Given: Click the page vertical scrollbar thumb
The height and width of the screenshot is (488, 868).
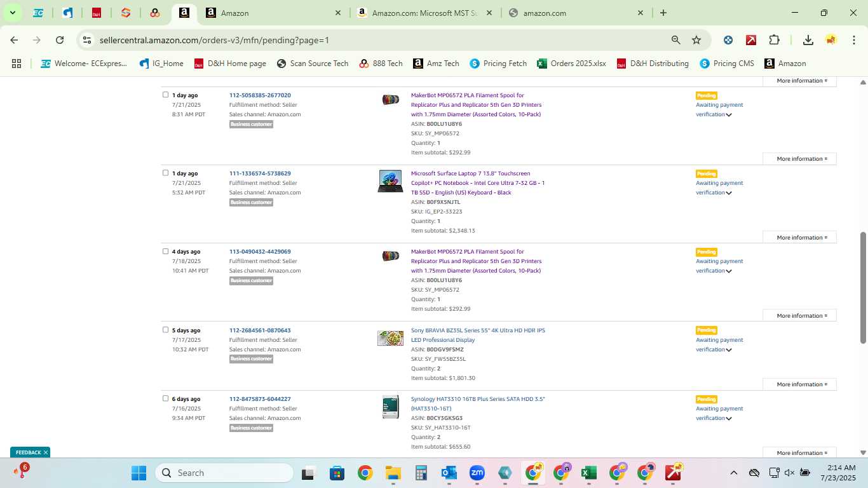Looking at the screenshot, I should tap(863, 288).
